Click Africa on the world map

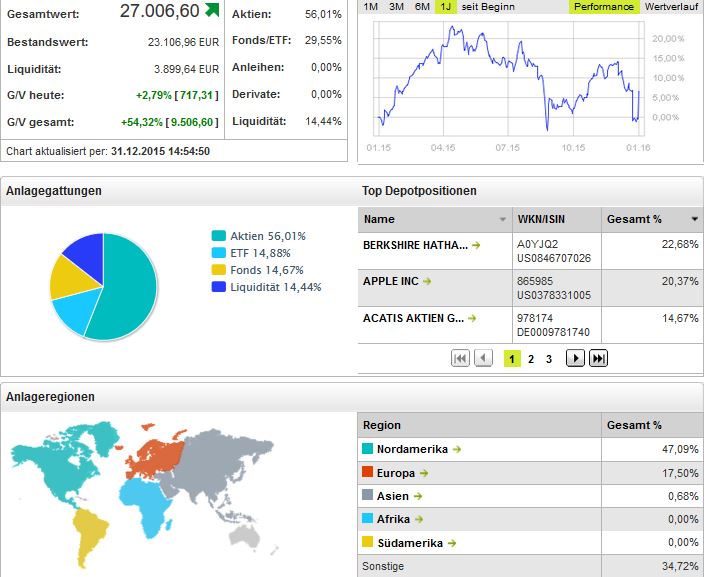click(x=146, y=504)
